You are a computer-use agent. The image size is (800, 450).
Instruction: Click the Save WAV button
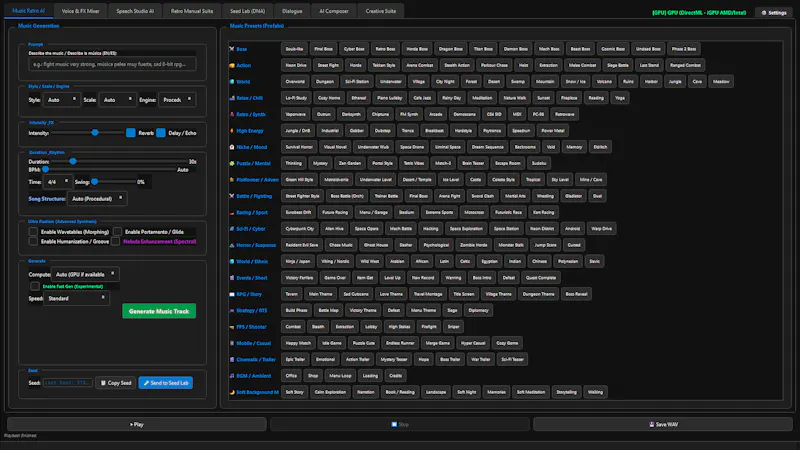click(663, 424)
